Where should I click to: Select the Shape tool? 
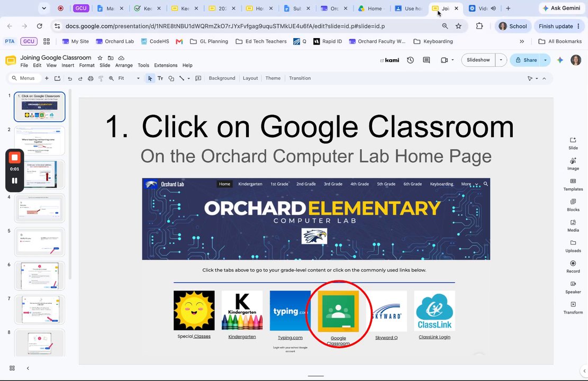click(171, 78)
